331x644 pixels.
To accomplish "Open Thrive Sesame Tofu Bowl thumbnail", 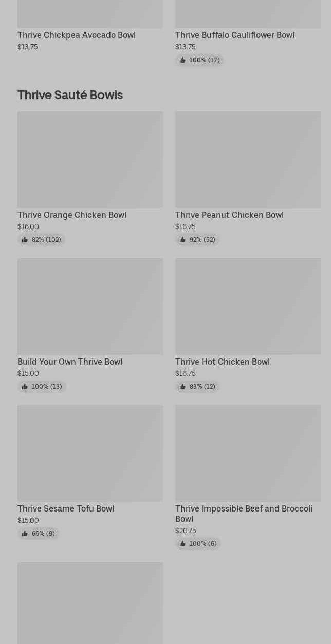I will [x=90, y=453].
